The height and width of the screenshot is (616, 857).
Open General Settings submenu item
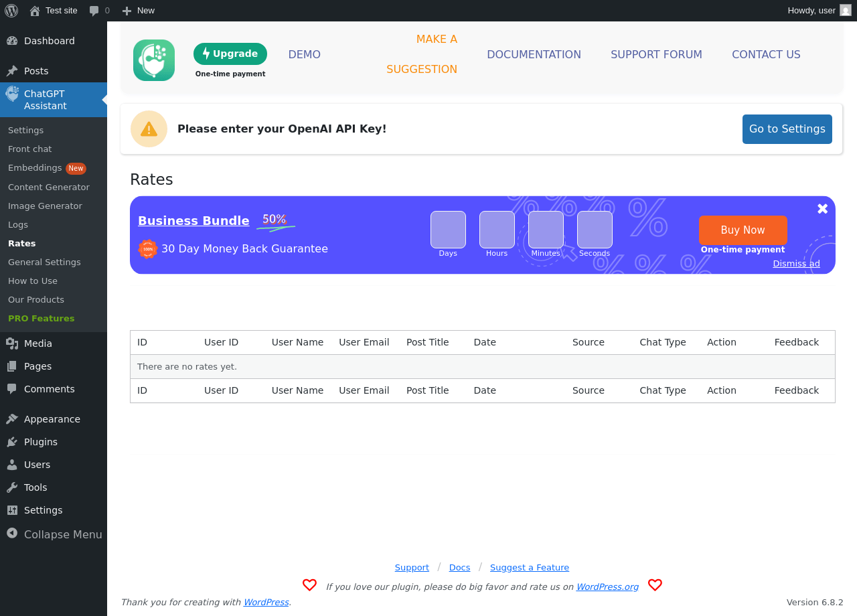(x=44, y=262)
